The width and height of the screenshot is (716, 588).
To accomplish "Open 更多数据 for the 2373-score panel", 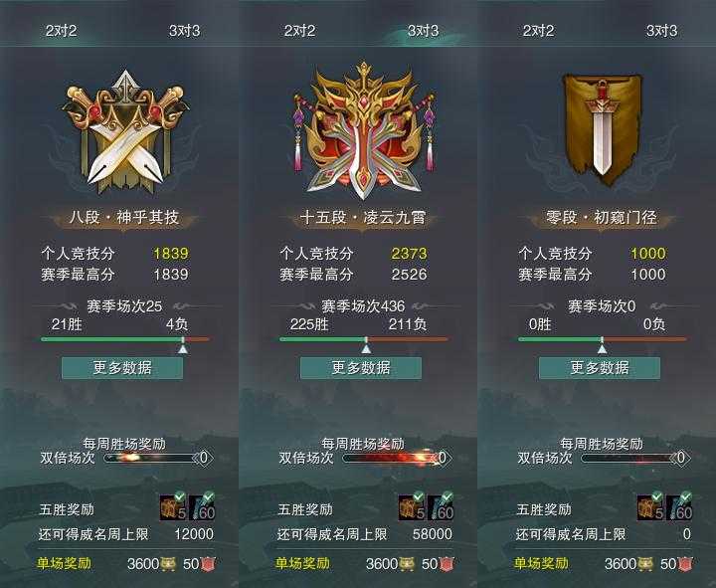I will (361, 368).
